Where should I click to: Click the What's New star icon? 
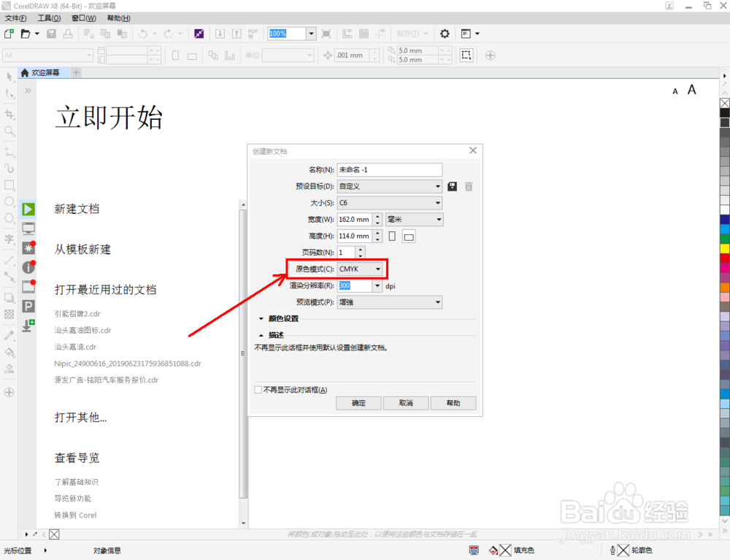pyautogui.click(x=28, y=248)
